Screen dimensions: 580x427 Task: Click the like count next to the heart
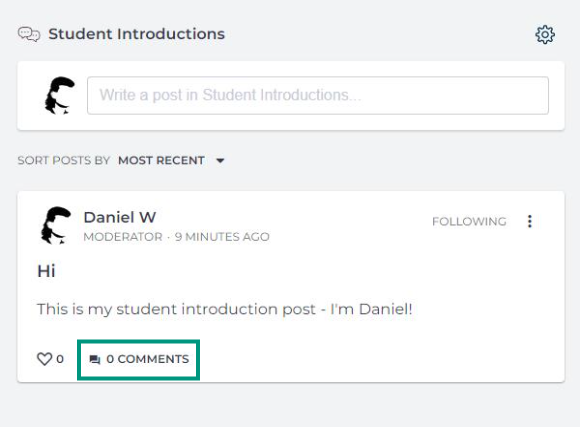[60, 359]
